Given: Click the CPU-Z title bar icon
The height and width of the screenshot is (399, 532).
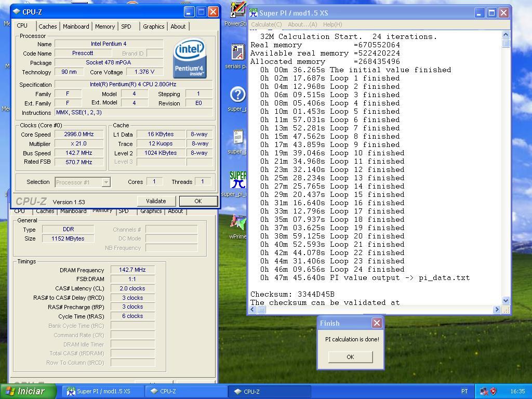Looking at the screenshot, I should (x=16, y=12).
